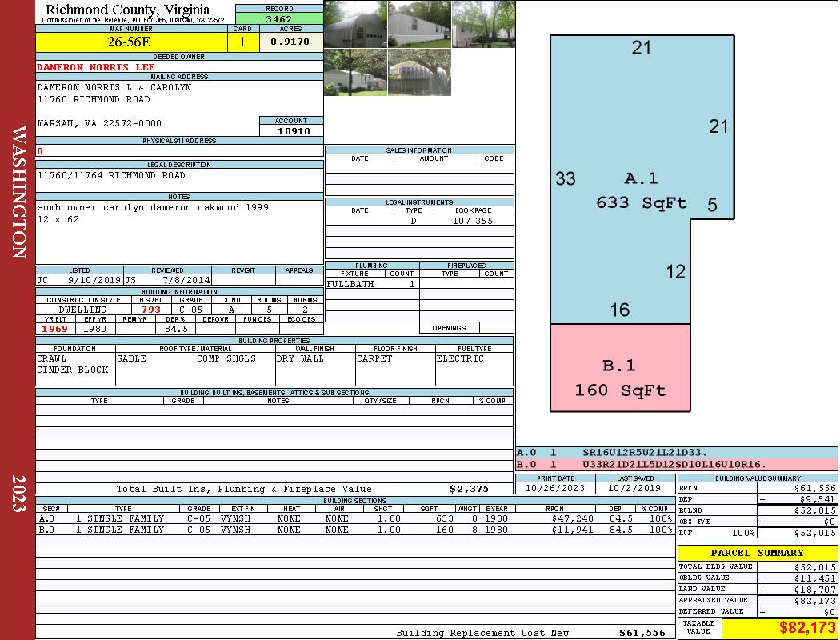Click the legal description 11760/11764 Richmond Road
This screenshot has width=840, height=640.
click(x=111, y=175)
